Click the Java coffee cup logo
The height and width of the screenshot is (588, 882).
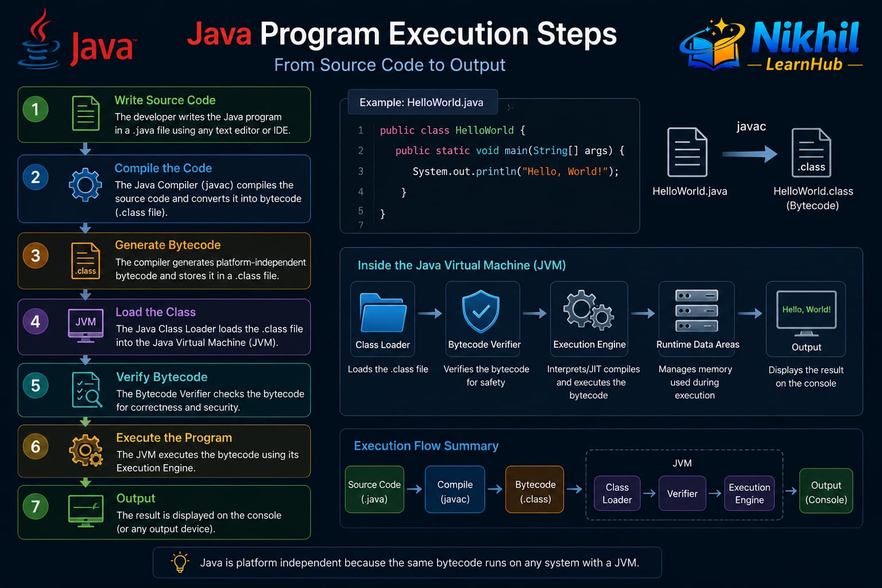40,39
